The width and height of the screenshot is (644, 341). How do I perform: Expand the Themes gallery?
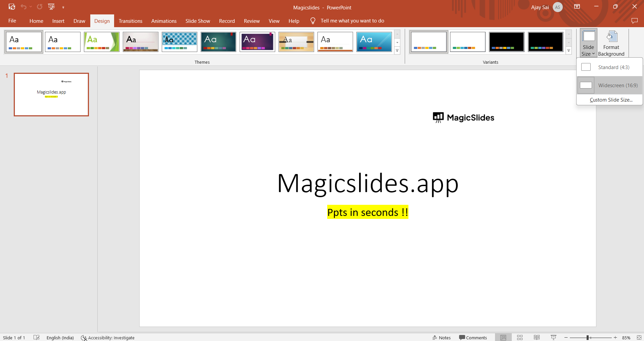pyautogui.click(x=397, y=51)
